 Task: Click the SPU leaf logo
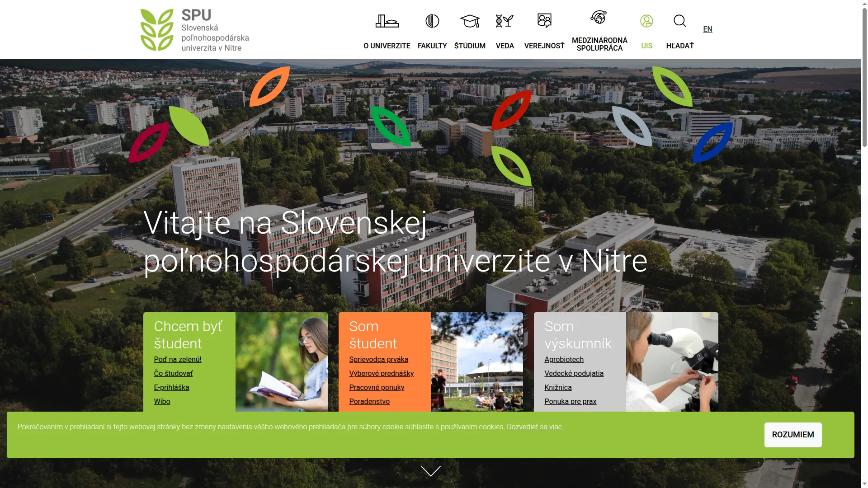(156, 29)
